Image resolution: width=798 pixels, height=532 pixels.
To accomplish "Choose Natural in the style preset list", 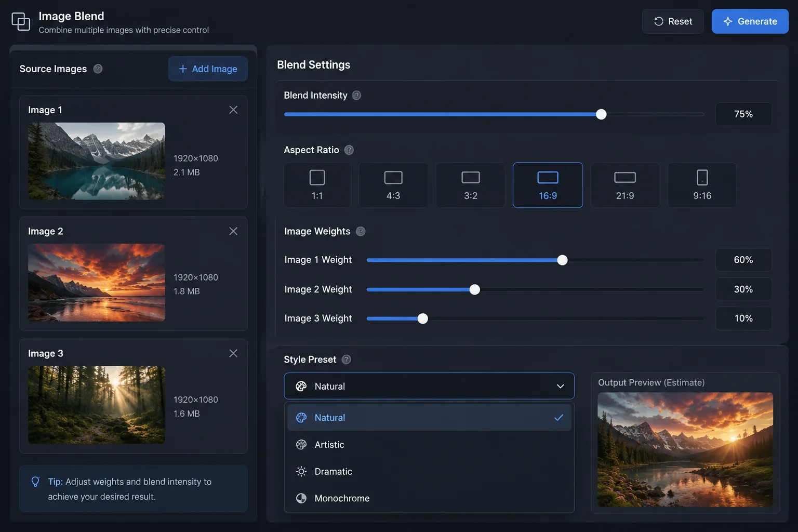I will coord(429,418).
